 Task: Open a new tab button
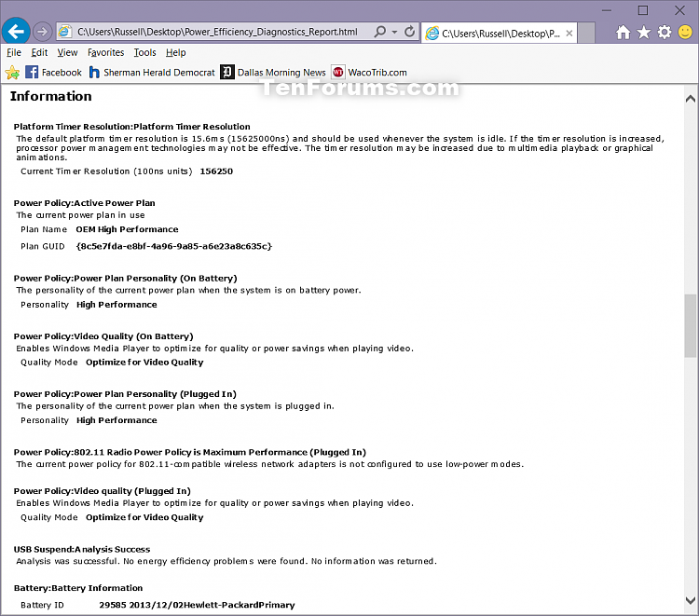pyautogui.click(x=586, y=34)
